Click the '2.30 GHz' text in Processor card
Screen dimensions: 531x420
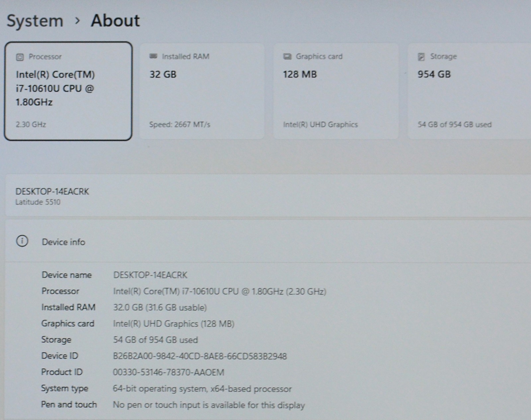[31, 125]
